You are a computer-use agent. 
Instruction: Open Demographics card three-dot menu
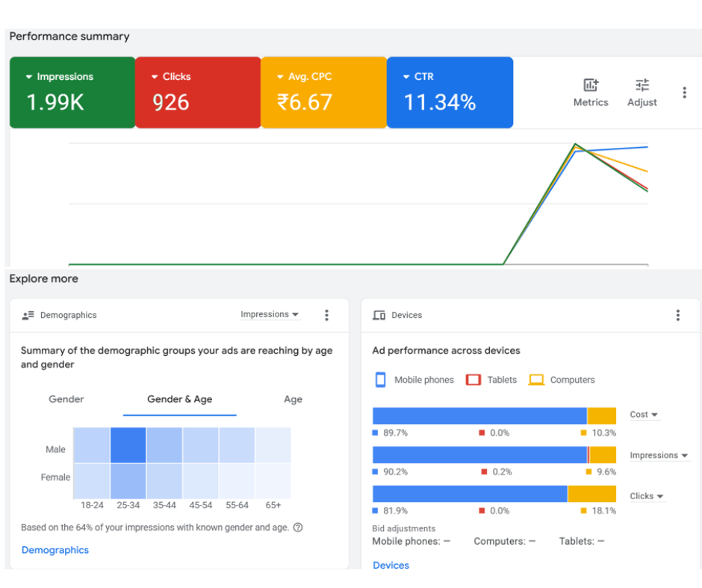click(x=326, y=315)
